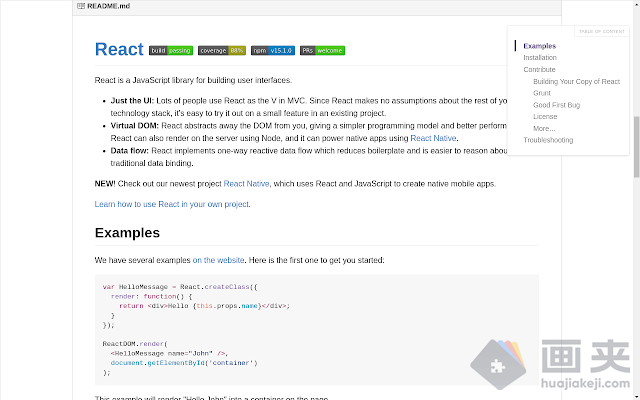This screenshot has height=400, width=640.
Task: Go to Installation in table of contents
Action: [x=540, y=58]
